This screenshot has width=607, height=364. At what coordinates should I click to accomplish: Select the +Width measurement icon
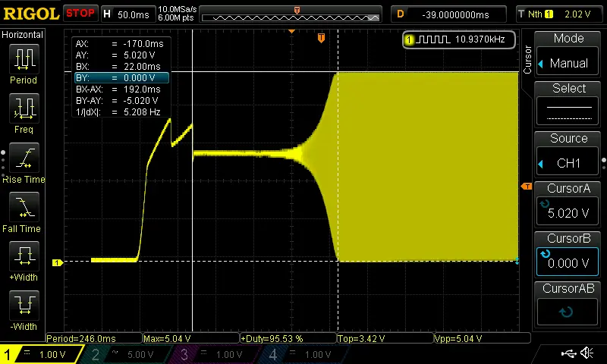click(24, 258)
